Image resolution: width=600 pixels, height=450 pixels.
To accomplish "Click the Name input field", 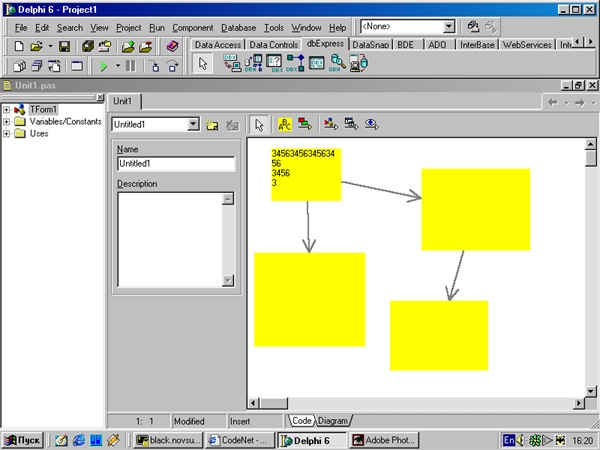I will [x=175, y=163].
